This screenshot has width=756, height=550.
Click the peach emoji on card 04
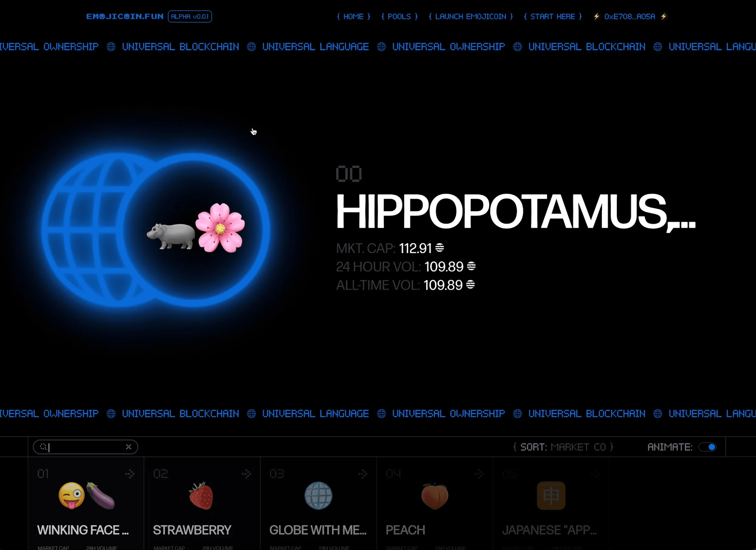pos(435,496)
